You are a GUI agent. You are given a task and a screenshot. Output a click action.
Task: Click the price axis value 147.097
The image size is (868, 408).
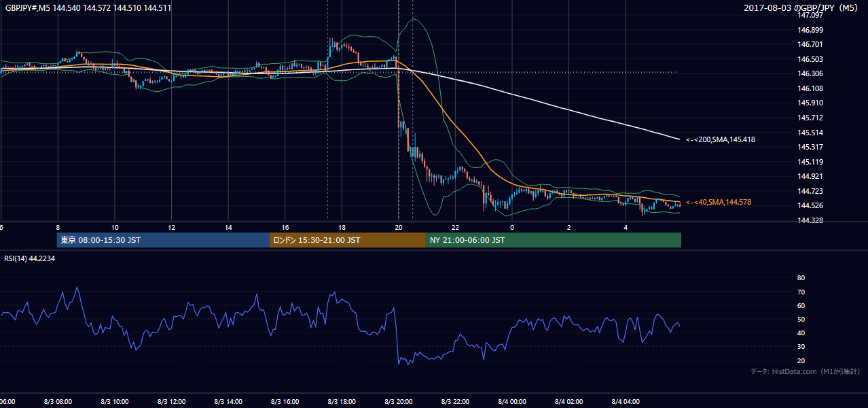coord(810,15)
